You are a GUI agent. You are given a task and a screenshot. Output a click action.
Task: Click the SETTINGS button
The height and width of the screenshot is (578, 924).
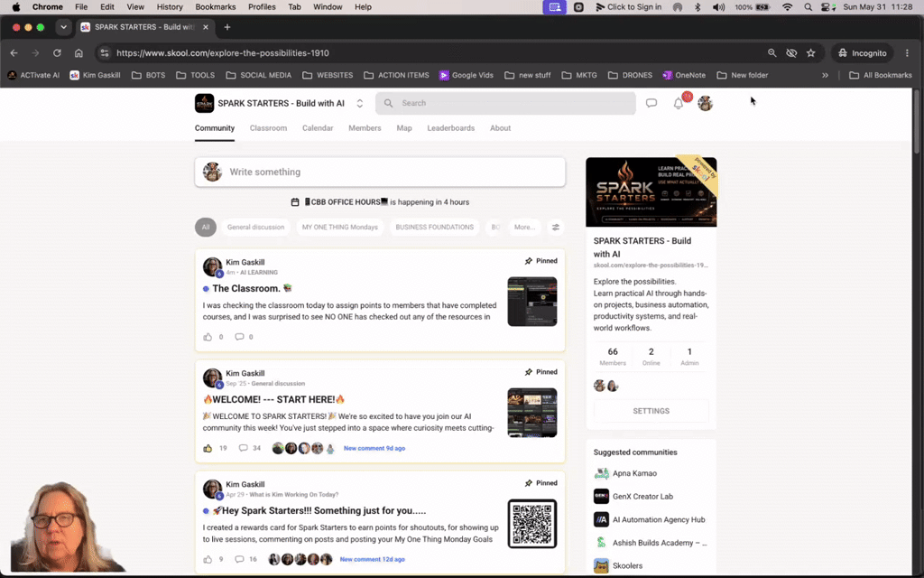[x=651, y=411]
